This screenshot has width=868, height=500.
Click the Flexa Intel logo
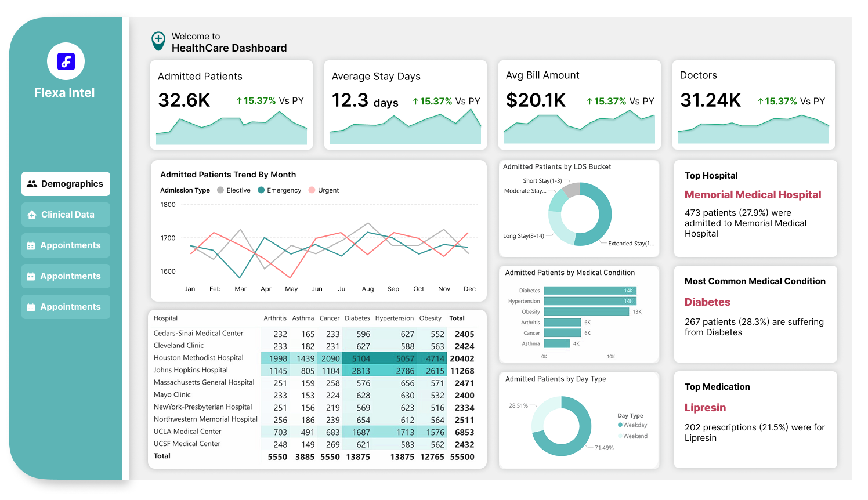click(x=65, y=61)
